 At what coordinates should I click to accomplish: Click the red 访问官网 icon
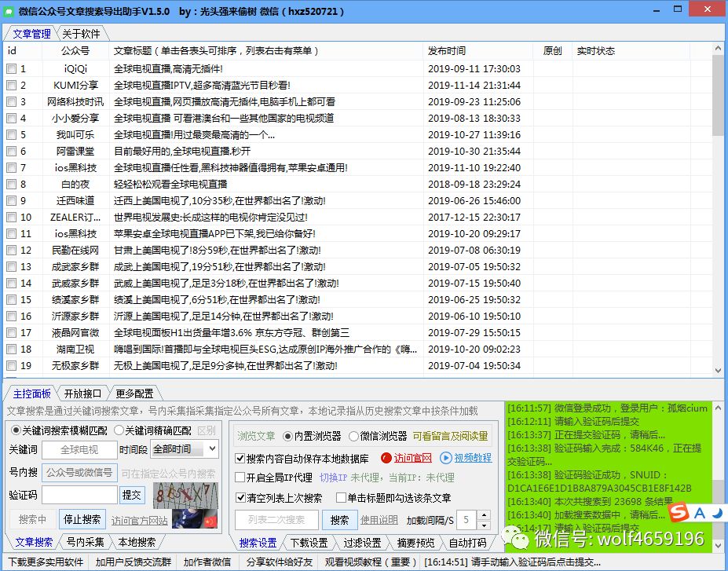(x=386, y=458)
